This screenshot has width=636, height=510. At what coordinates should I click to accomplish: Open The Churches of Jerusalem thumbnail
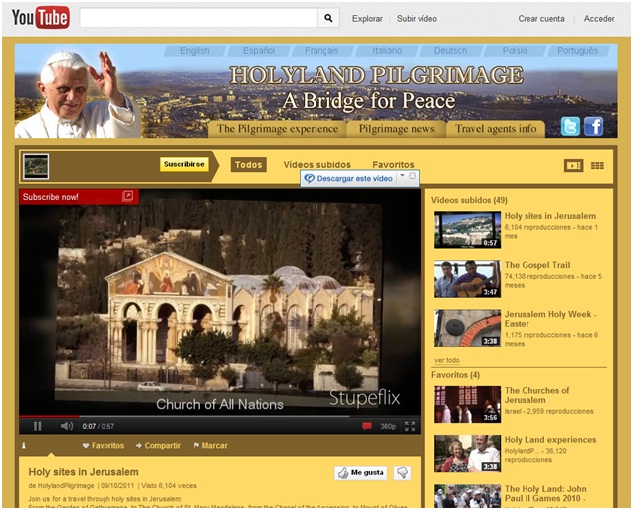tap(467, 405)
